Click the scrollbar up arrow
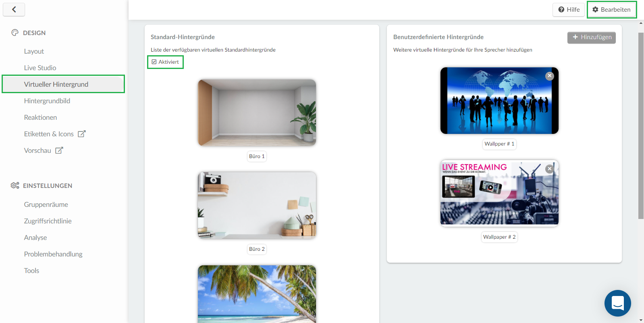The height and width of the screenshot is (323, 644). coord(641,23)
